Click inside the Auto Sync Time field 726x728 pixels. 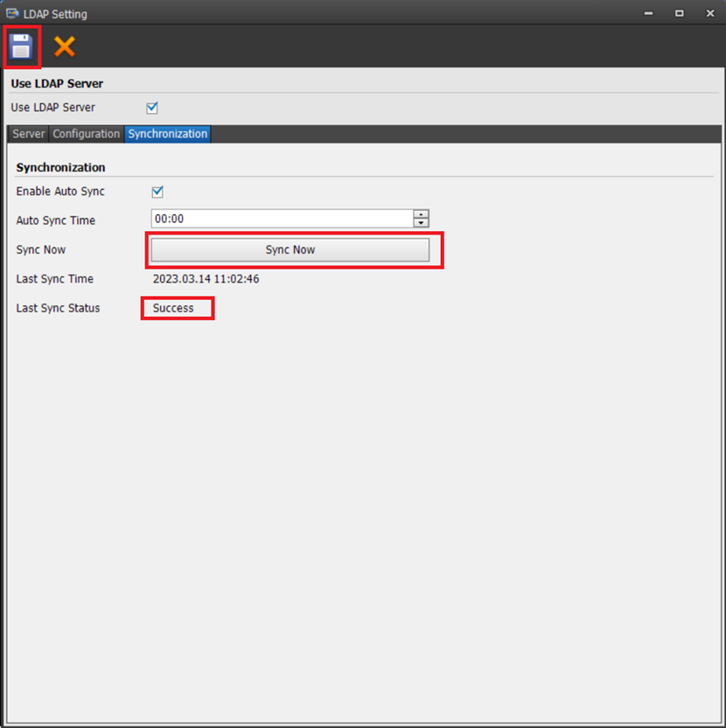[x=280, y=219]
